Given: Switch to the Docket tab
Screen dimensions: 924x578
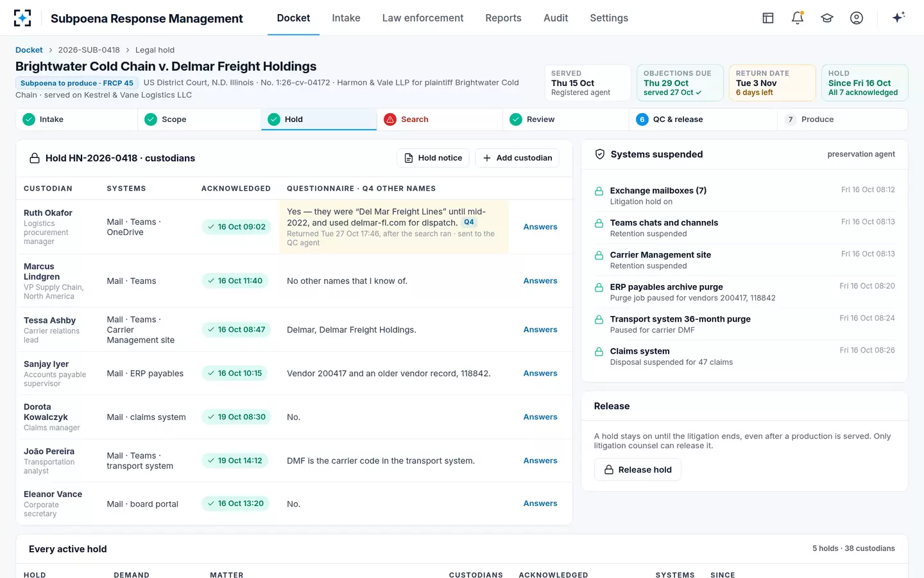Looking at the screenshot, I should pos(293,18).
